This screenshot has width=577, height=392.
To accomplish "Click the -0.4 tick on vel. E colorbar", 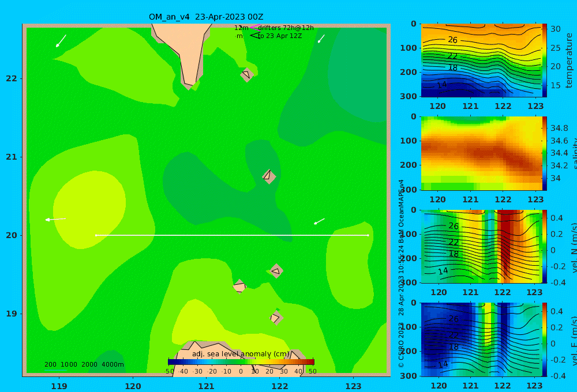I will [x=557, y=375].
